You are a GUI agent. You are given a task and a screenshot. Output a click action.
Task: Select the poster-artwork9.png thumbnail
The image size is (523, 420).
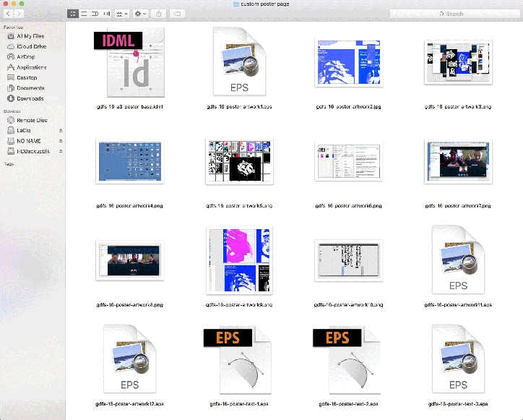point(240,260)
